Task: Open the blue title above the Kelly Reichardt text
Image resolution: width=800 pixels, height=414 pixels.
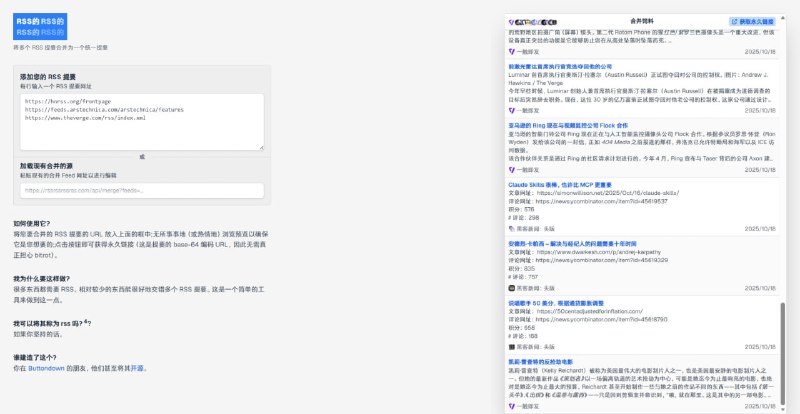Action: [x=540, y=362]
